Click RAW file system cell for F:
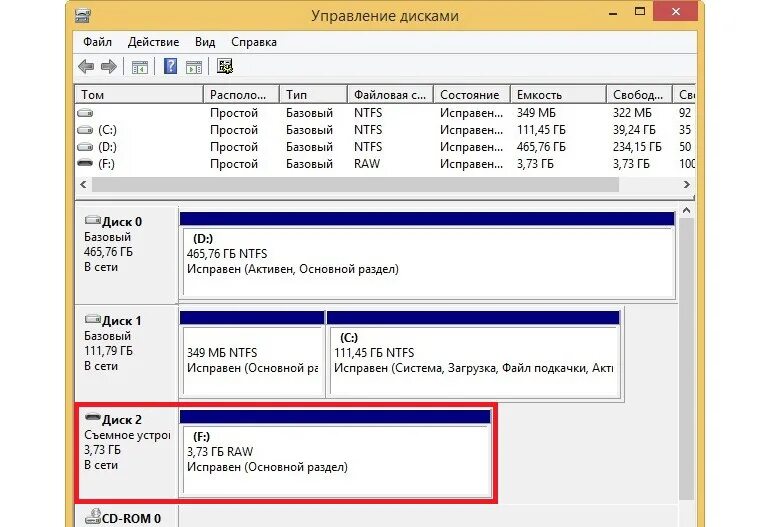Viewport: 770px width, 527px height. tap(367, 164)
